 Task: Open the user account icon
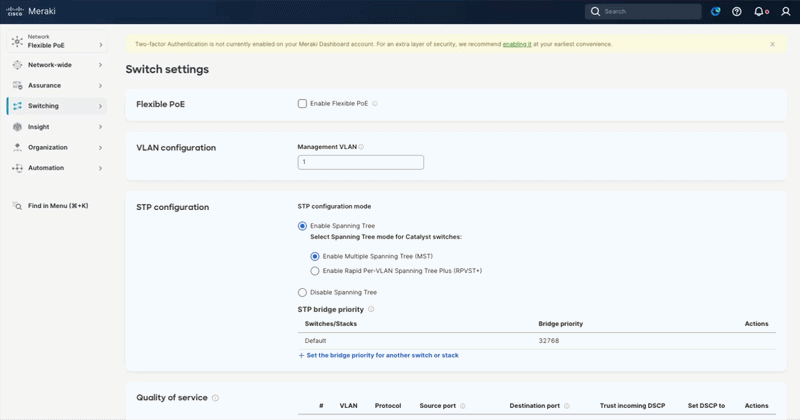click(786, 11)
